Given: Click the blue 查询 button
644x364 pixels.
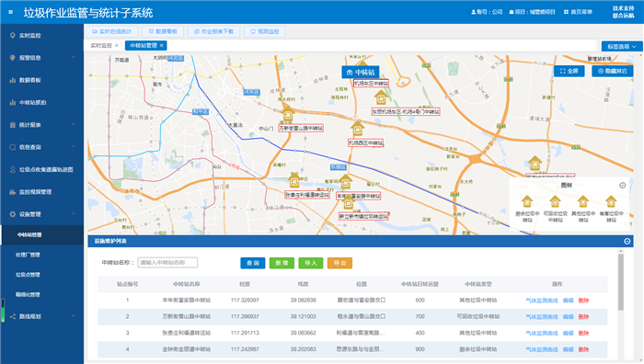Looking at the screenshot, I should [253, 263].
